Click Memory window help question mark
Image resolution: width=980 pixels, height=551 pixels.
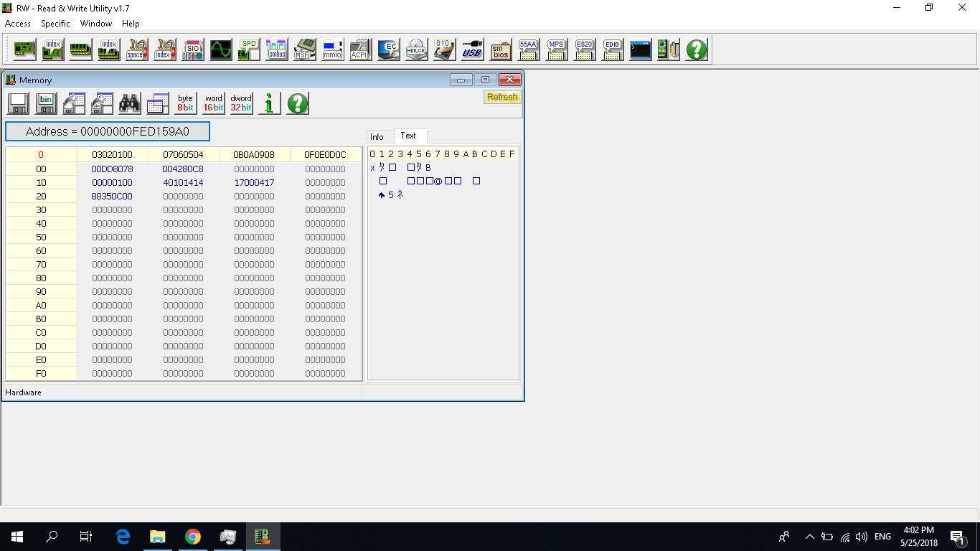click(x=298, y=103)
